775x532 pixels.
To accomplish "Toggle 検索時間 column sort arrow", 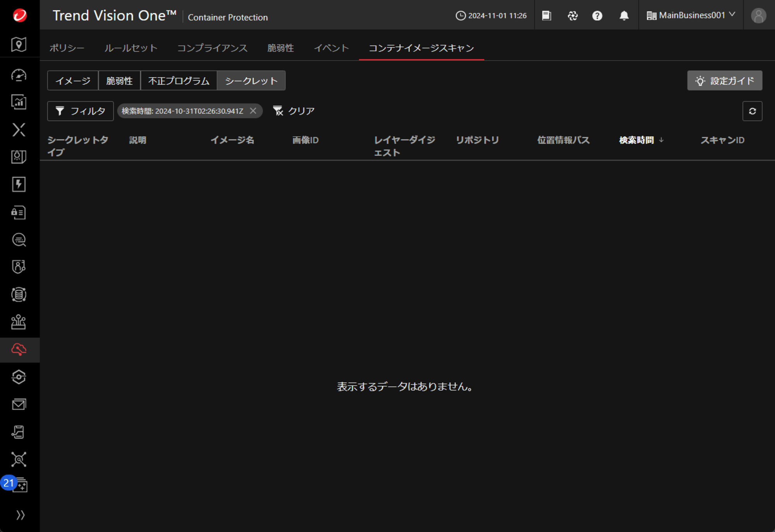I will [661, 140].
